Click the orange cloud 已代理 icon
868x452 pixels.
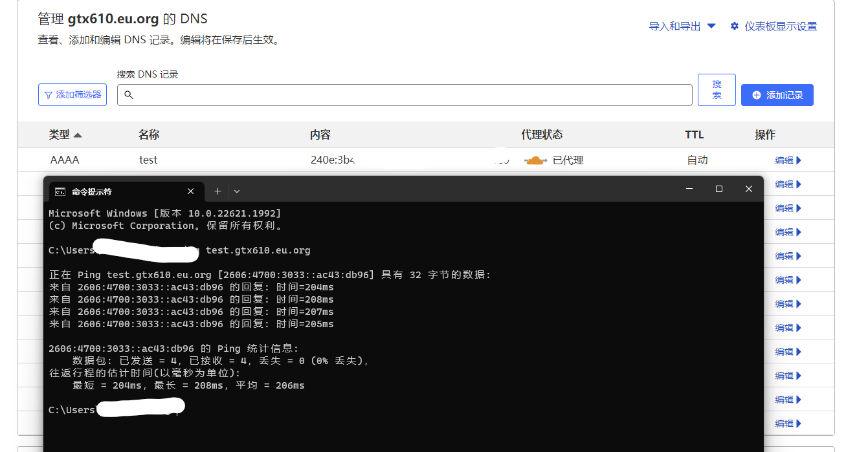[x=535, y=160]
